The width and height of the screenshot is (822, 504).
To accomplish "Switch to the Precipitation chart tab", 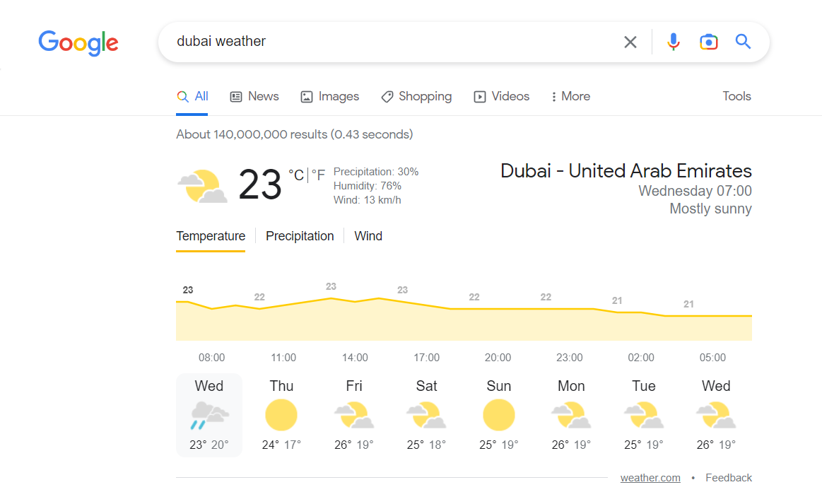I will [300, 236].
